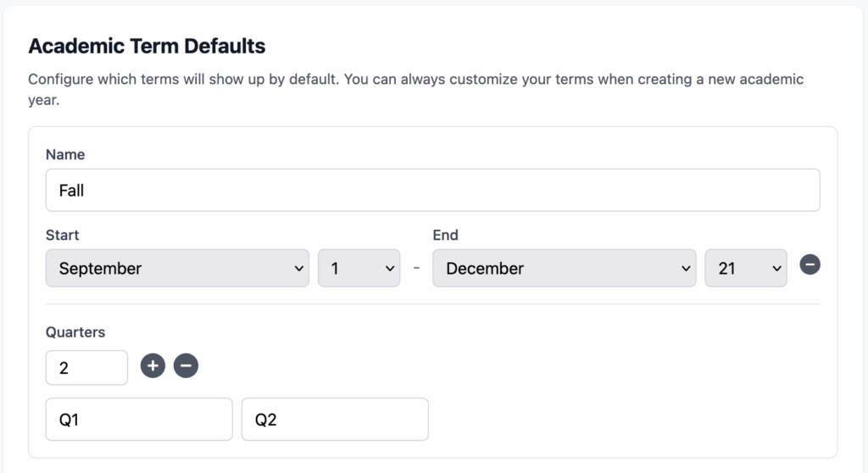Image resolution: width=868 pixels, height=473 pixels.
Task: Click the Name field label
Action: 65,154
